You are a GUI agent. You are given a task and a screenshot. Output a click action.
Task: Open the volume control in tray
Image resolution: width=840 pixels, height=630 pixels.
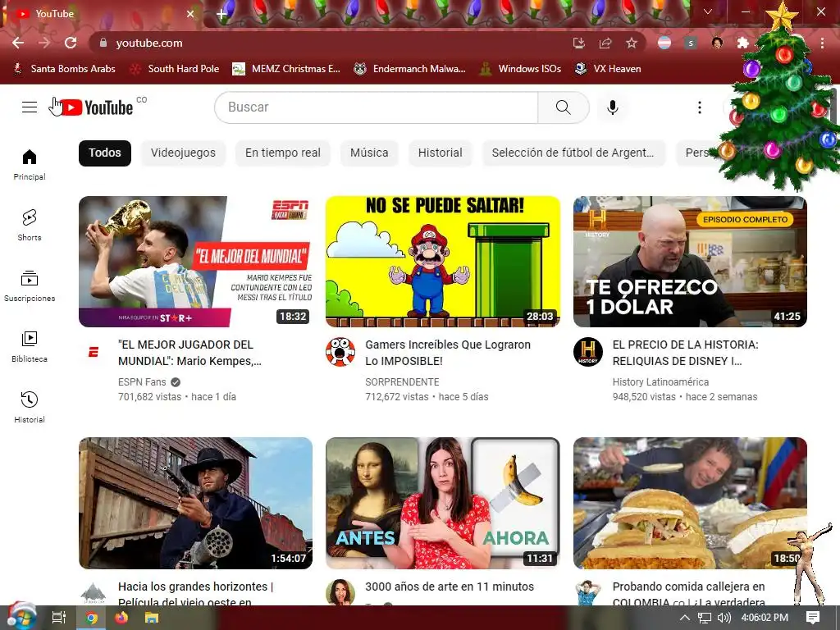[x=724, y=618]
